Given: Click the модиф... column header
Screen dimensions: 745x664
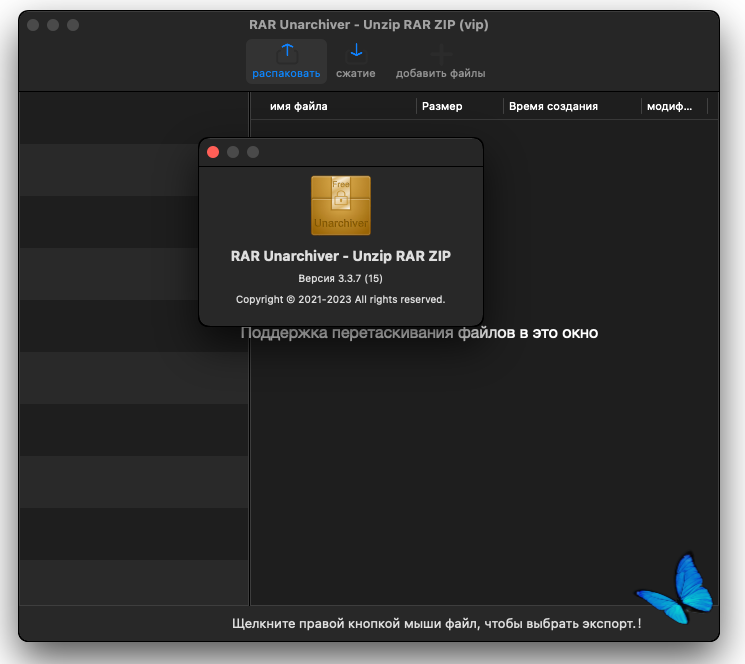Looking at the screenshot, I should 674,106.
